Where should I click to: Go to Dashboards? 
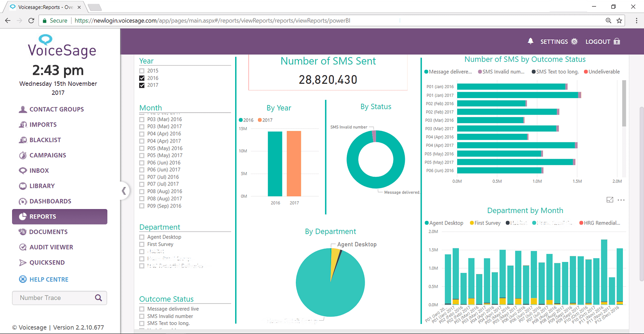[50, 201]
